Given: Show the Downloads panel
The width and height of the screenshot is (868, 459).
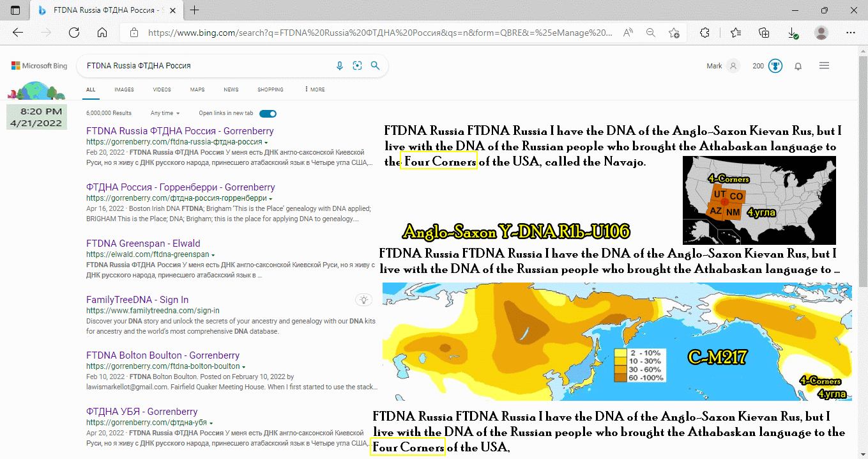Looking at the screenshot, I should 792,33.
